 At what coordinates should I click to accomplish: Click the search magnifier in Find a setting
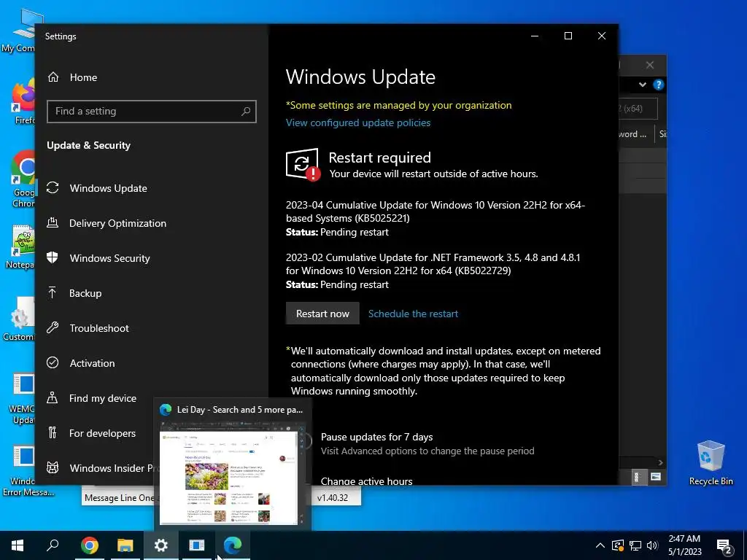point(246,112)
